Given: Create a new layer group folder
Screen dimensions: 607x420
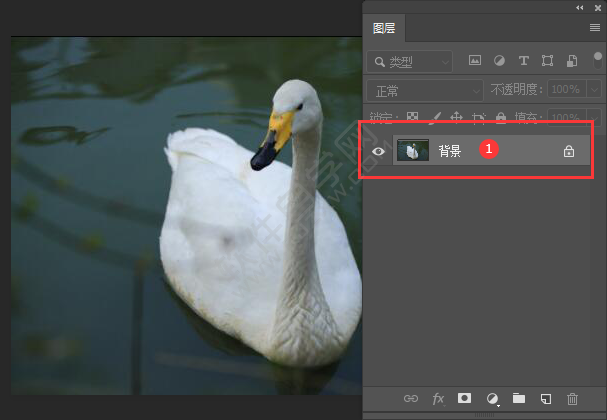Looking at the screenshot, I should click(x=519, y=398).
